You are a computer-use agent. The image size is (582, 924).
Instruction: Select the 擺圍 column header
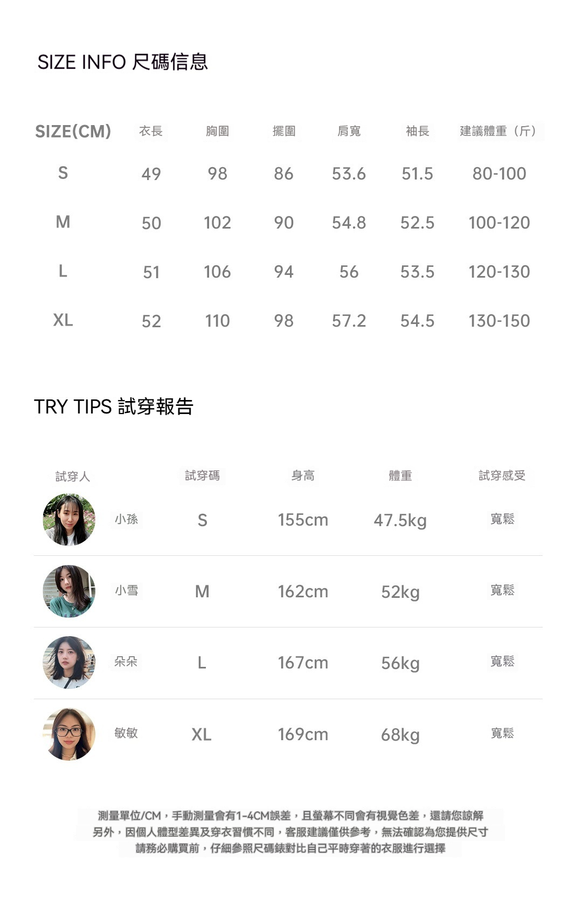(x=284, y=131)
